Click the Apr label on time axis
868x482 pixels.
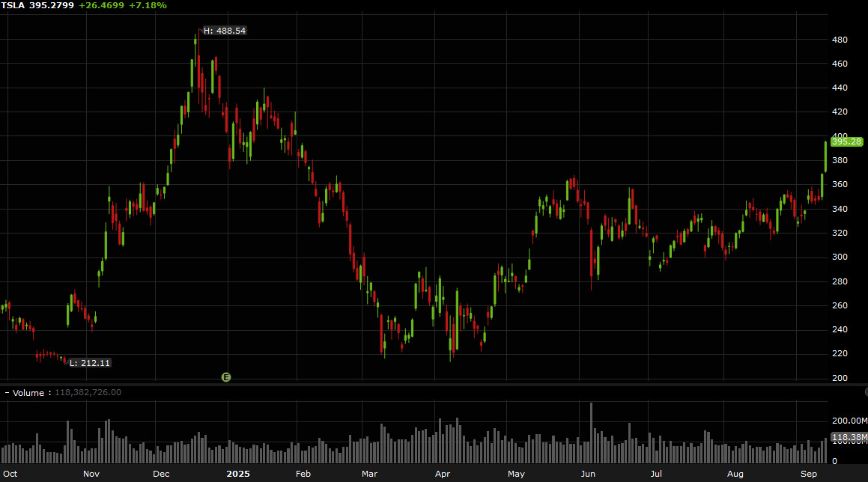click(x=443, y=474)
